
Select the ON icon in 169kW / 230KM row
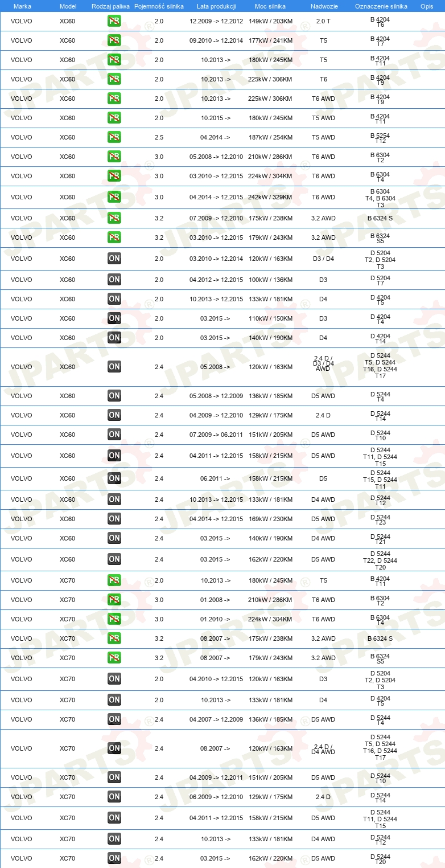click(114, 519)
